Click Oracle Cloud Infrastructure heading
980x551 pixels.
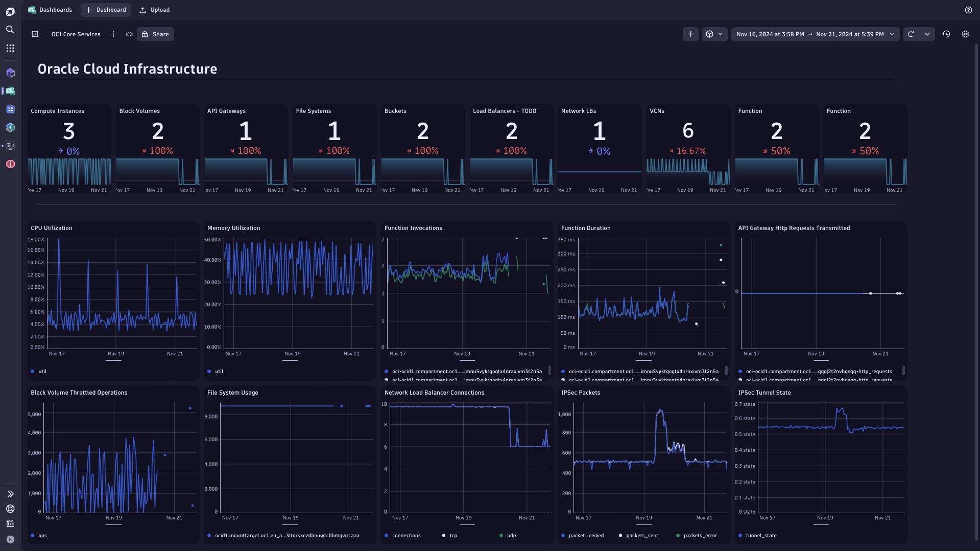point(128,69)
